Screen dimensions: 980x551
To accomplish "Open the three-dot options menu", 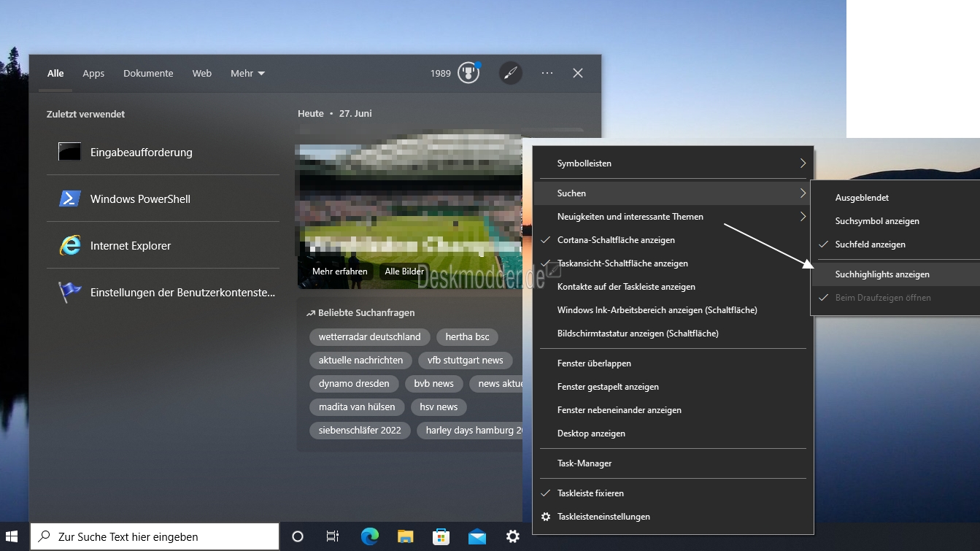I will coord(547,73).
